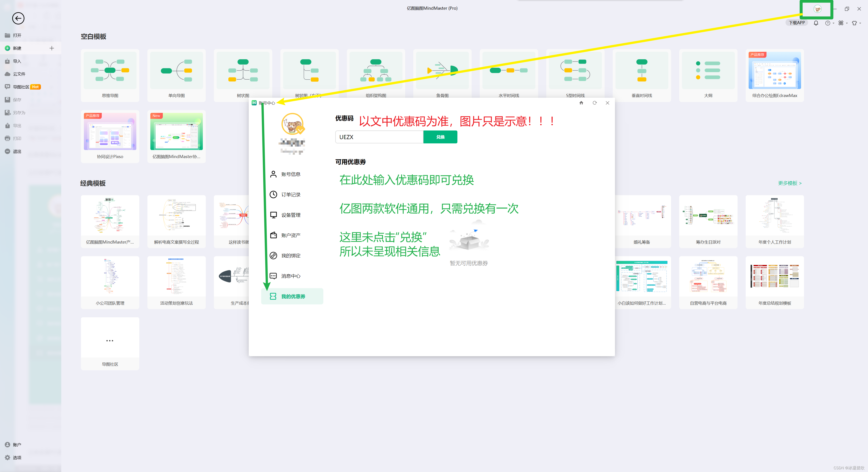Close the 账号中心 dialog
The image size is (868, 472).
pos(607,103)
